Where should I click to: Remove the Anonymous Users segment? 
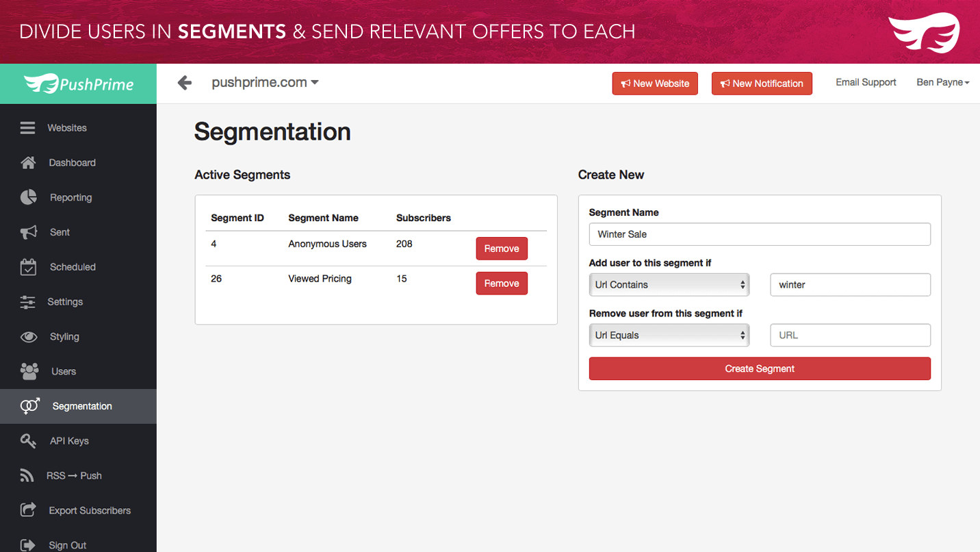pyautogui.click(x=502, y=249)
